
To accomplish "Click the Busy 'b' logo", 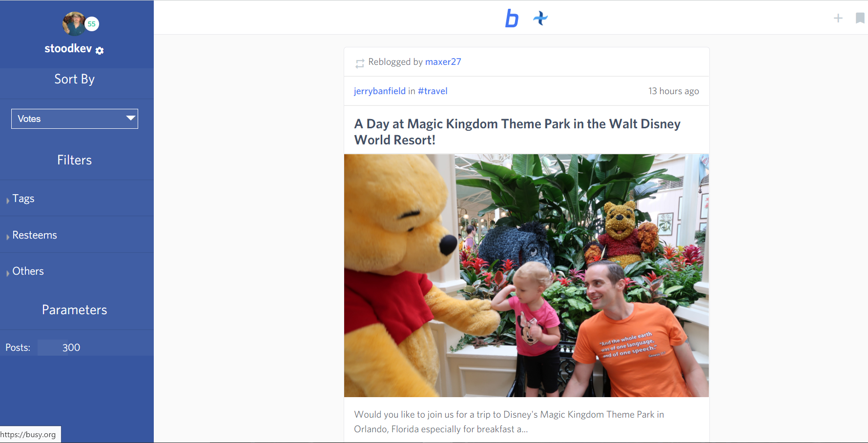I will [512, 19].
